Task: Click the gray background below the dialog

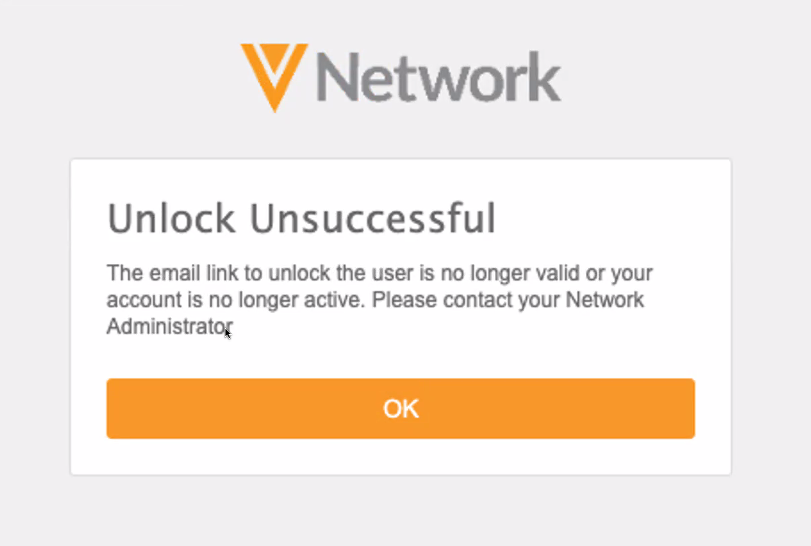Action: [400, 512]
